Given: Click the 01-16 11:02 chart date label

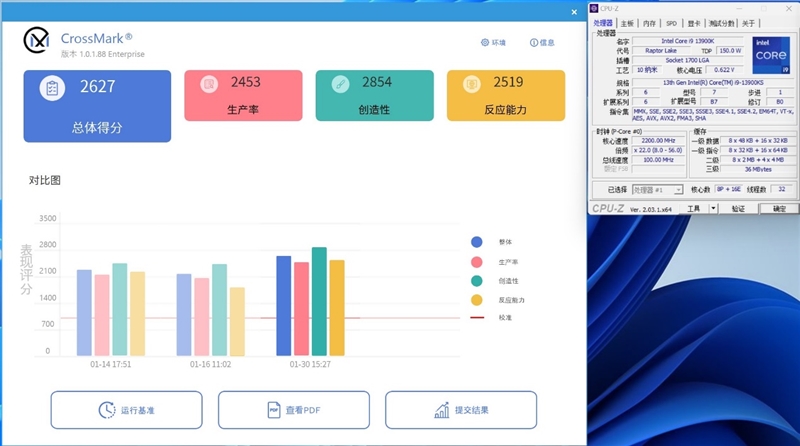Looking at the screenshot, I should (210, 364).
